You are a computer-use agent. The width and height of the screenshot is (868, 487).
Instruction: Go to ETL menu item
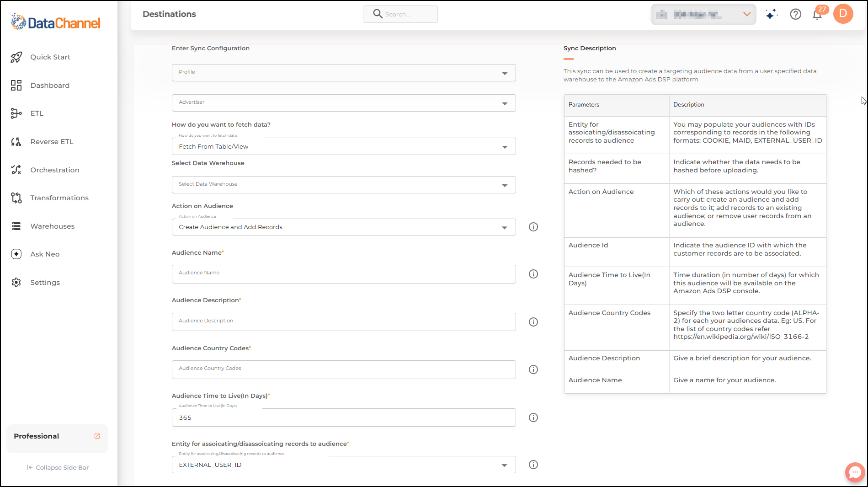pos(37,113)
